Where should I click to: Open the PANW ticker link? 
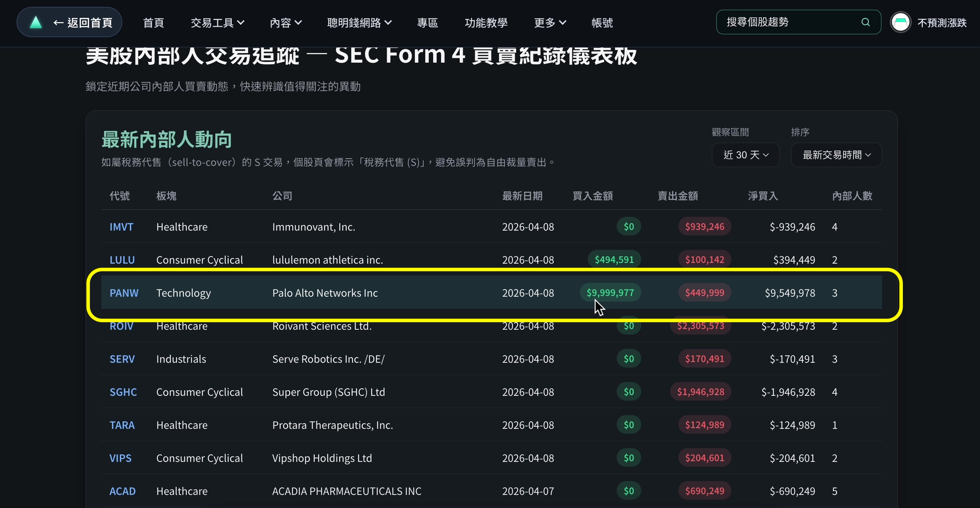124,293
